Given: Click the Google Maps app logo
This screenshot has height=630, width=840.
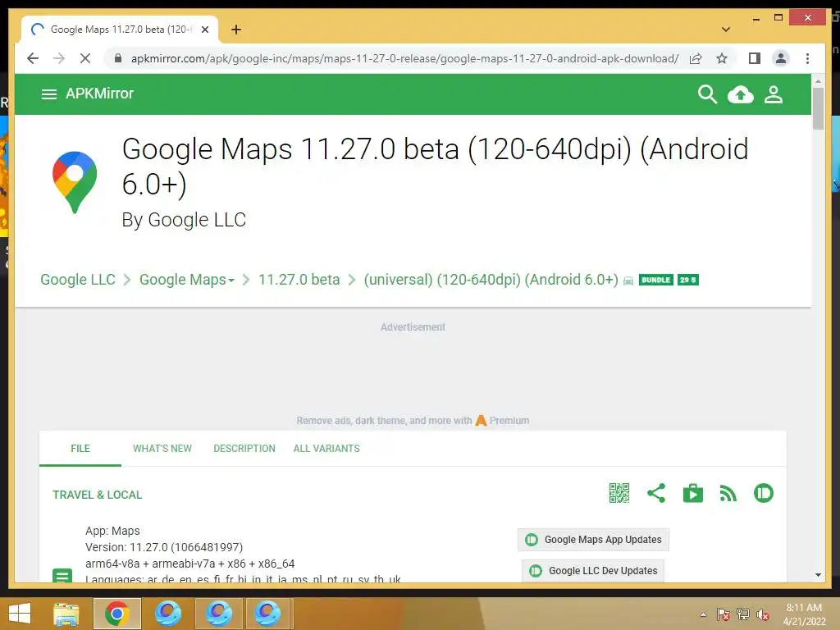Looking at the screenshot, I should 75,182.
